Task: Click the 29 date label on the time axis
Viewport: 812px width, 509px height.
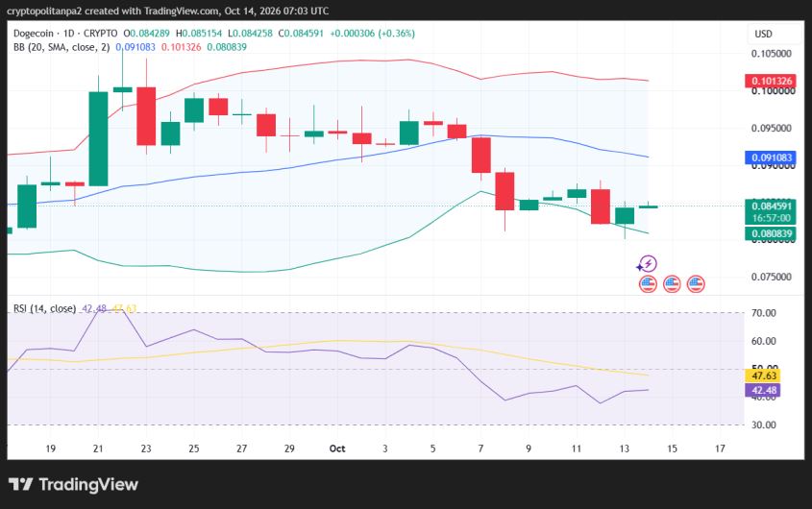Action: coord(289,448)
